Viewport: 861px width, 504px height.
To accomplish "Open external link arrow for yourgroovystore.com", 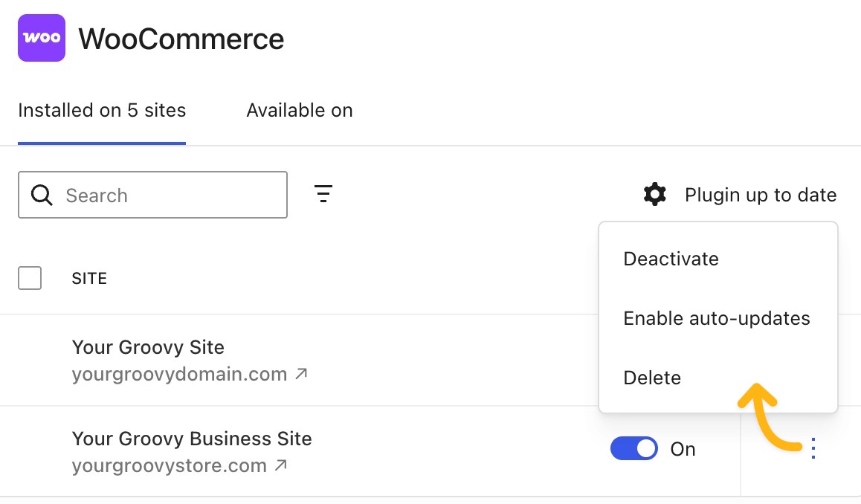I will point(280,465).
